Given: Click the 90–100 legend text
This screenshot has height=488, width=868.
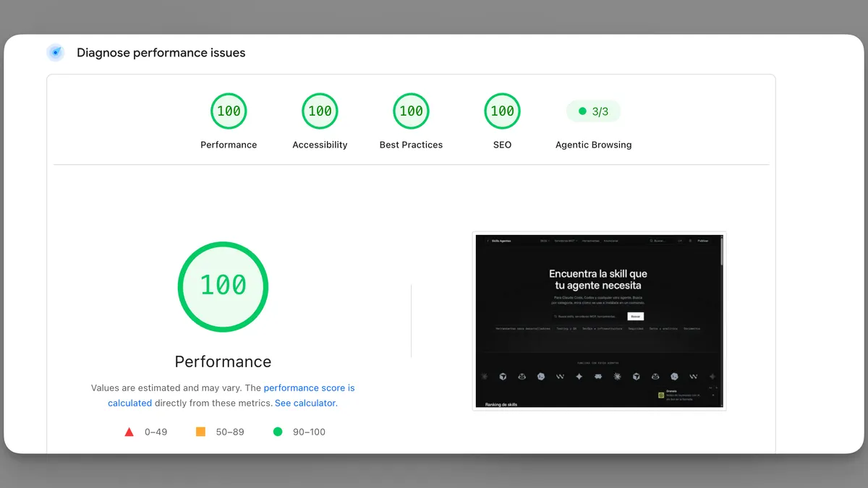Looking at the screenshot, I should click(309, 432).
